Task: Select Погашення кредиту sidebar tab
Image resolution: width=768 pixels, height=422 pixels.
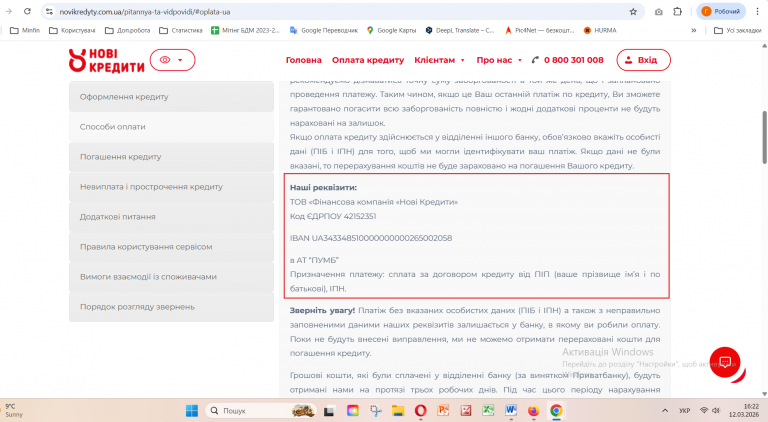Action: pos(171,157)
